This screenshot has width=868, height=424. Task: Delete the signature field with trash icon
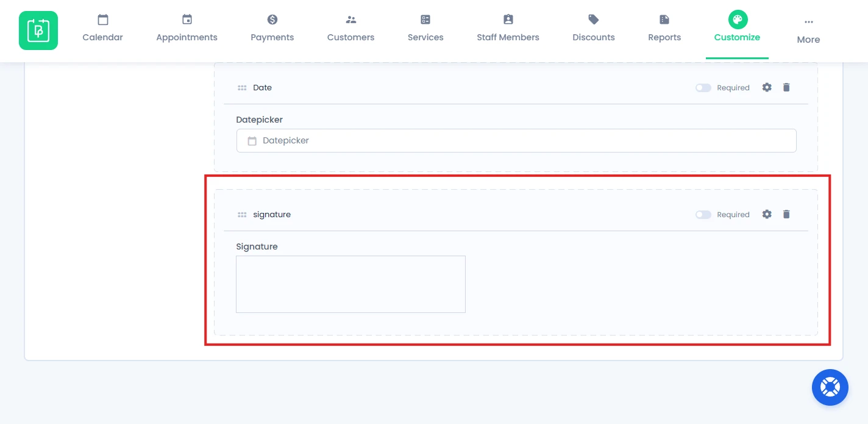[x=786, y=214]
